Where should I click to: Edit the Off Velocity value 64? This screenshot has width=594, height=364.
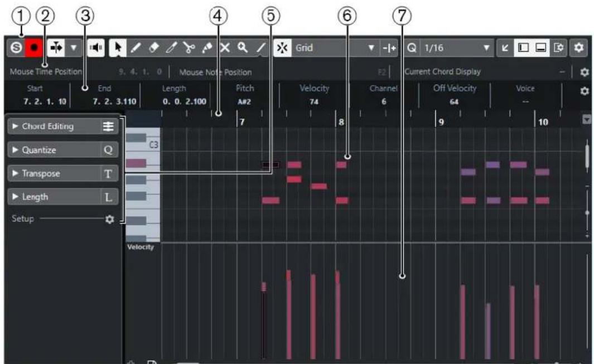tap(454, 101)
